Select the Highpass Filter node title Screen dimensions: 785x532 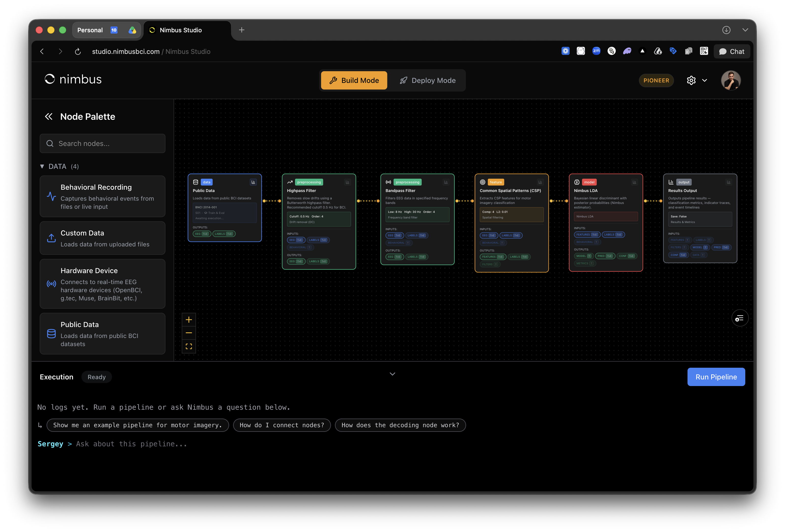[301, 191]
